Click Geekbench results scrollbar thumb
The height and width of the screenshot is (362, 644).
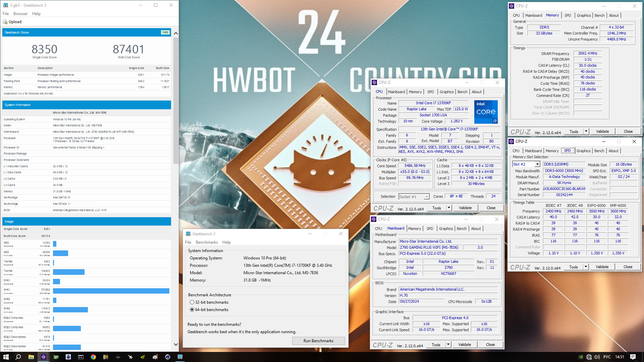[176, 101]
